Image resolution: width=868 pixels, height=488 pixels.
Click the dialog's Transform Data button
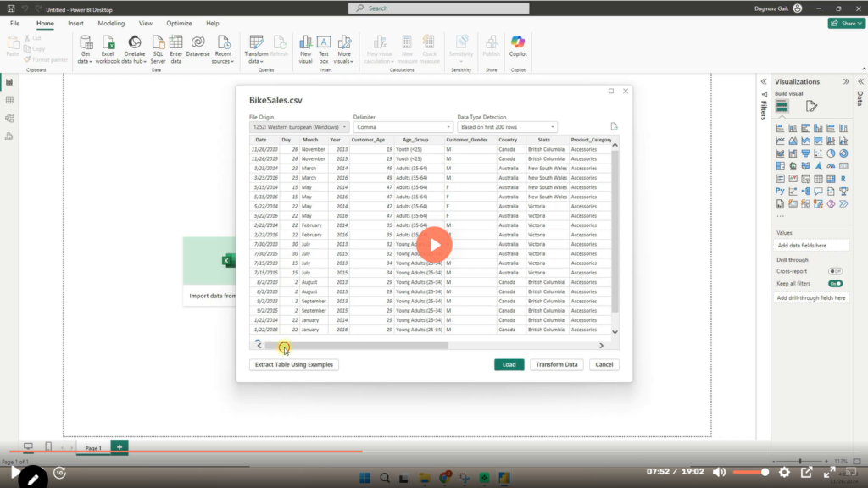[556, 364]
